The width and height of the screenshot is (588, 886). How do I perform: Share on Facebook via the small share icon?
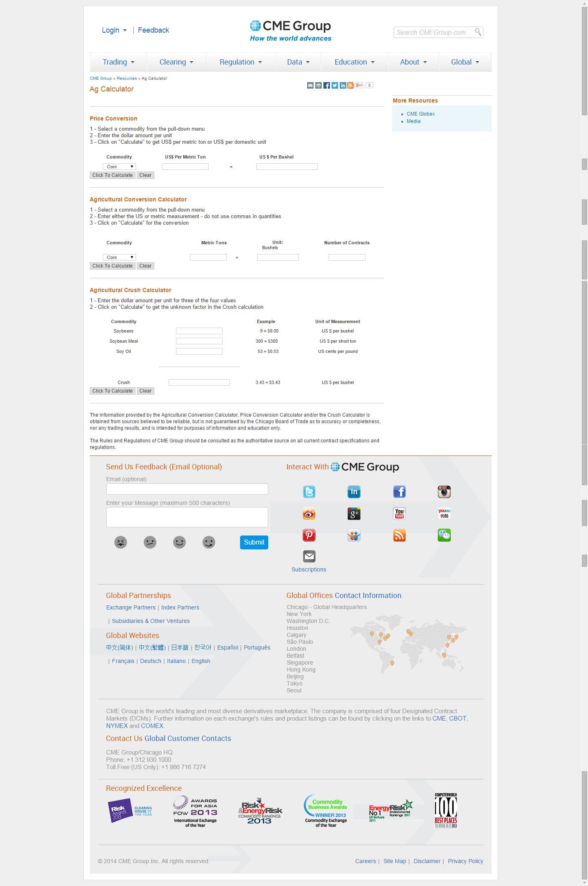327,85
